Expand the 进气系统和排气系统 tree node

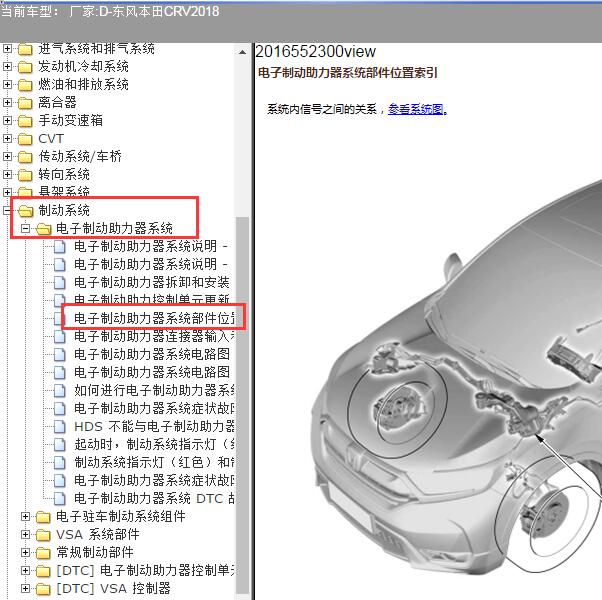click(x=8, y=48)
